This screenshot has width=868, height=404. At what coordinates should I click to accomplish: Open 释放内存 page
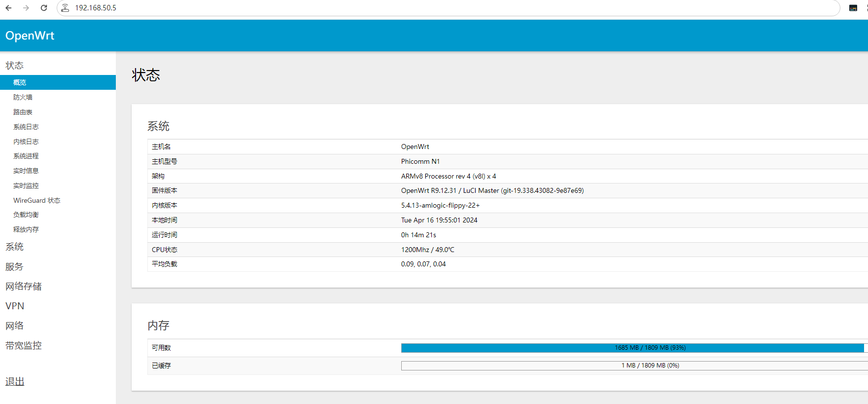click(x=26, y=229)
